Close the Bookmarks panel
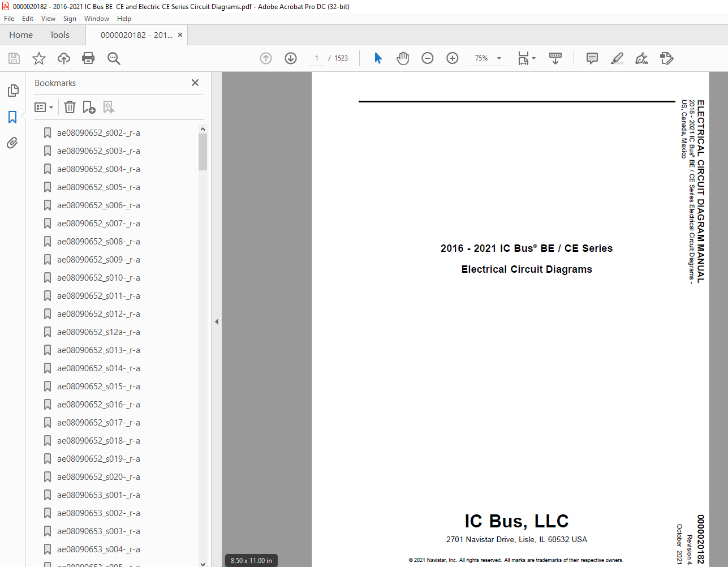This screenshot has width=728, height=567. click(x=195, y=83)
